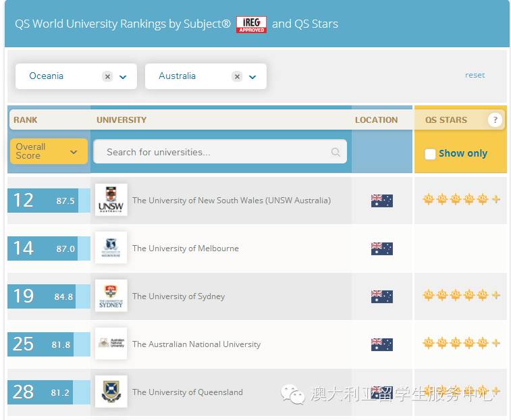Click the QS star rating for Sydney
Viewport: 511px width, 420px height.
point(461,295)
